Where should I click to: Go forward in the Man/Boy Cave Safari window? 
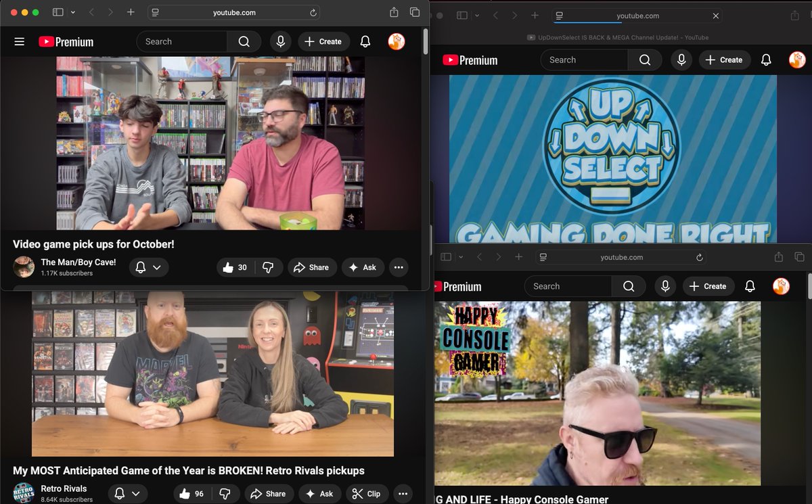point(111,12)
